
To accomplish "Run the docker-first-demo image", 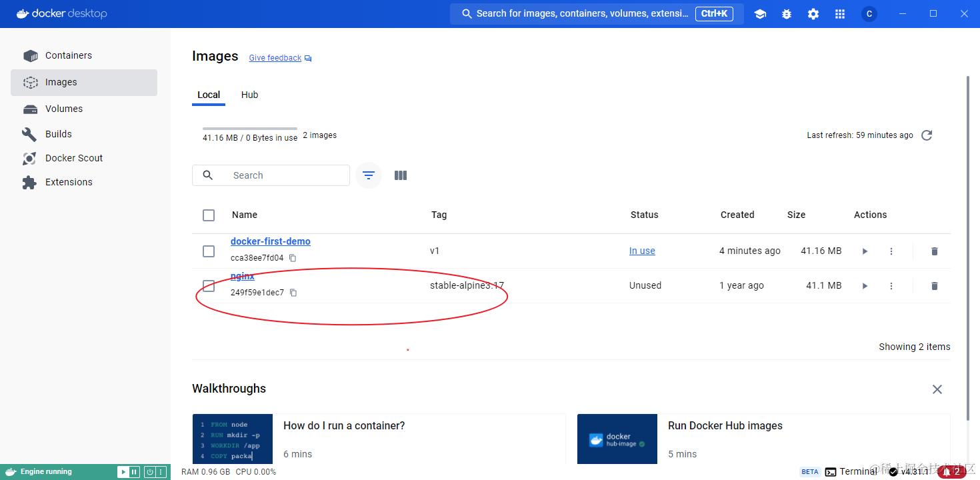I will coord(865,251).
